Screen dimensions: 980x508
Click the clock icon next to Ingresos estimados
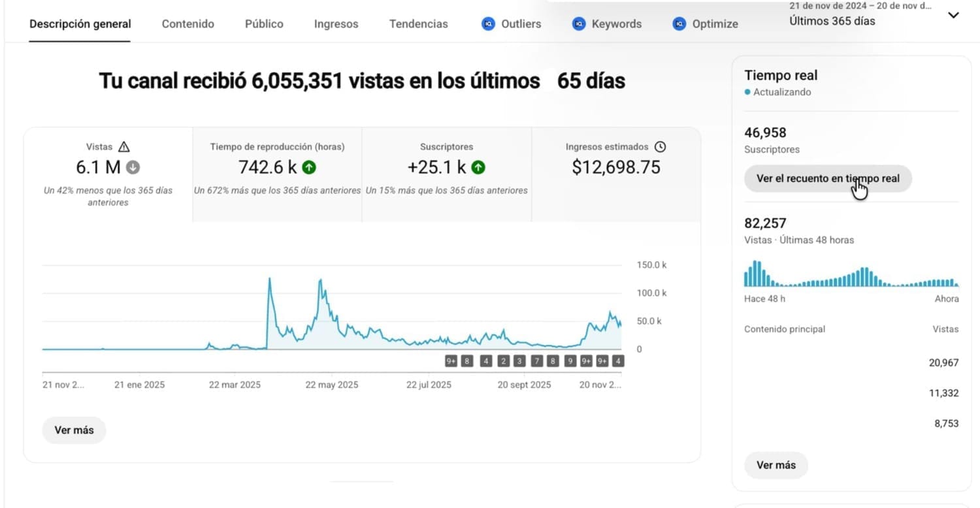coord(660,147)
